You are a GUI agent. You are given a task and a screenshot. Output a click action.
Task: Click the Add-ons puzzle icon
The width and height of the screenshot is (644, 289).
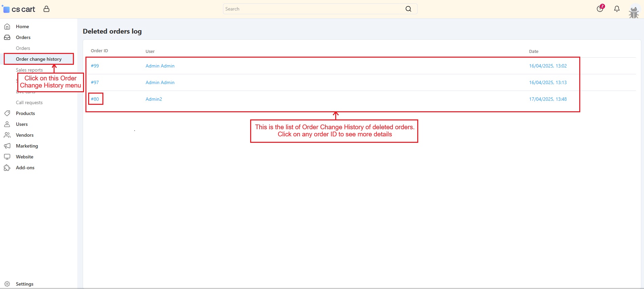pyautogui.click(x=7, y=168)
